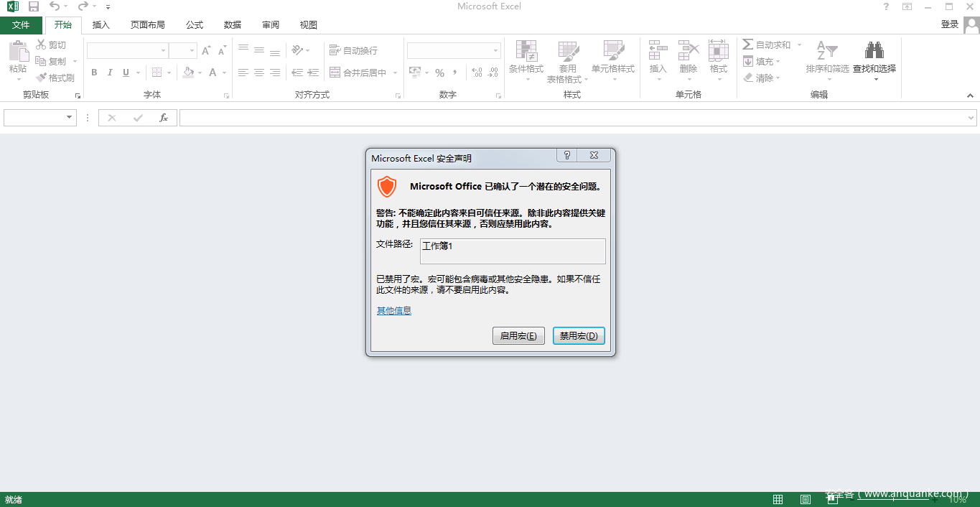
Task: Pick the font color A
Action: (x=213, y=73)
